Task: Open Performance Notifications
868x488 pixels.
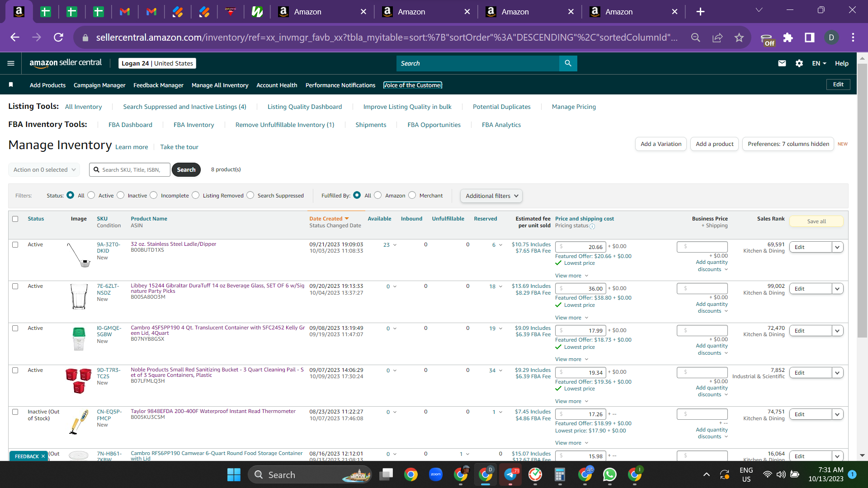Action: [x=340, y=85]
